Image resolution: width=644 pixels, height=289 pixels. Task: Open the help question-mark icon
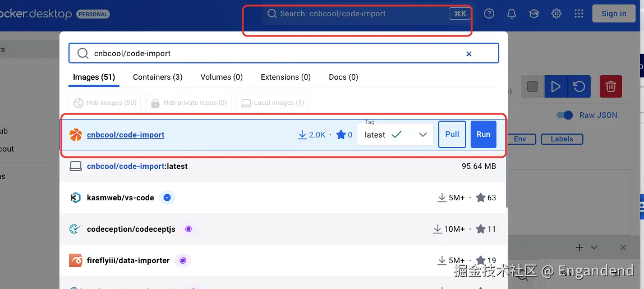[x=489, y=13]
